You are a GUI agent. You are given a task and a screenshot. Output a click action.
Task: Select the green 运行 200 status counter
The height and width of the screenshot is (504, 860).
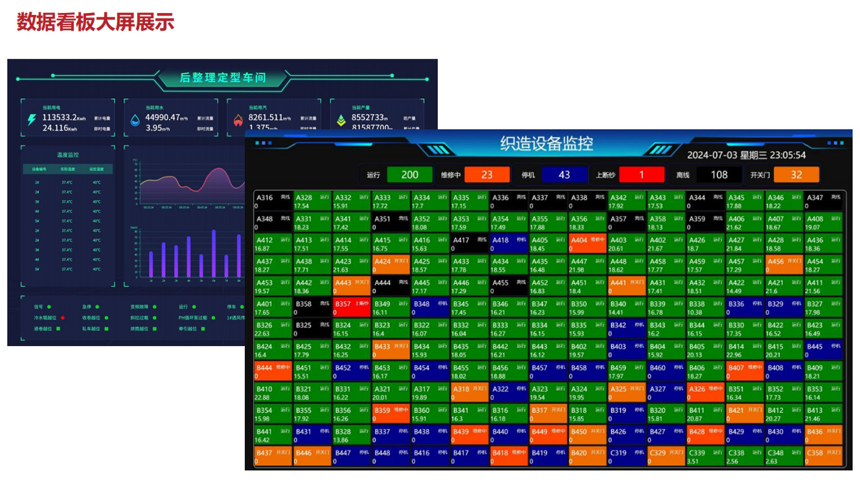tap(409, 175)
